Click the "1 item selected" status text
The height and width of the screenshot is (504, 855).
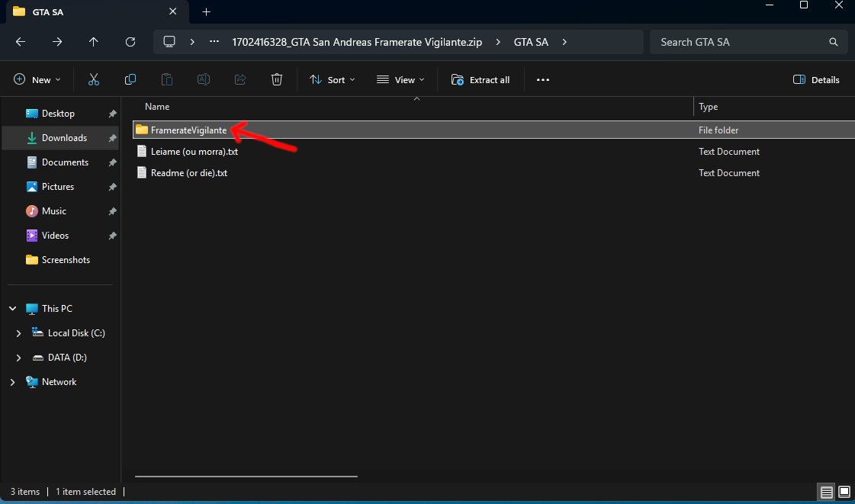click(85, 492)
